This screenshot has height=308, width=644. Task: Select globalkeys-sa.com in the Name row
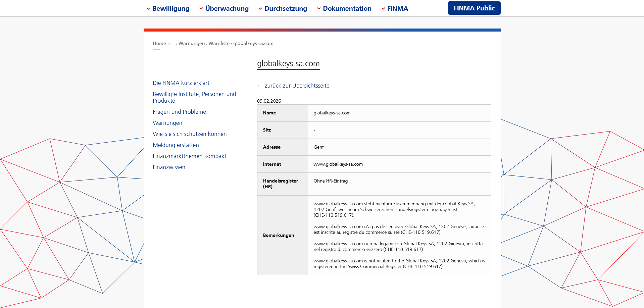[332, 113]
